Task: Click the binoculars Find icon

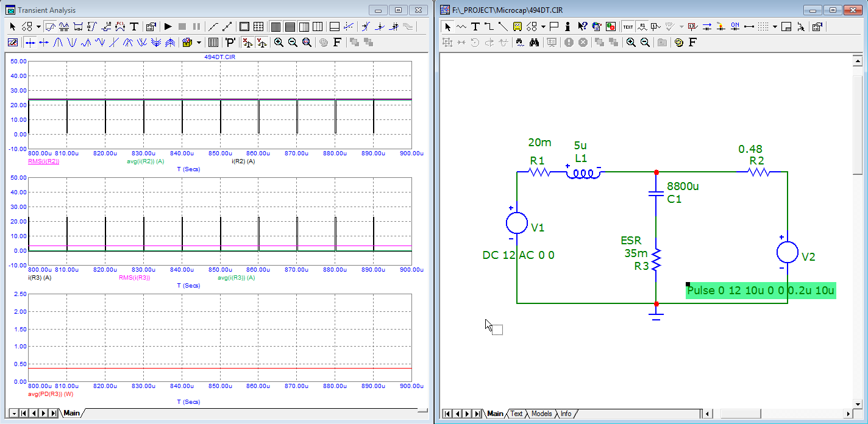Action: pyautogui.click(x=534, y=43)
